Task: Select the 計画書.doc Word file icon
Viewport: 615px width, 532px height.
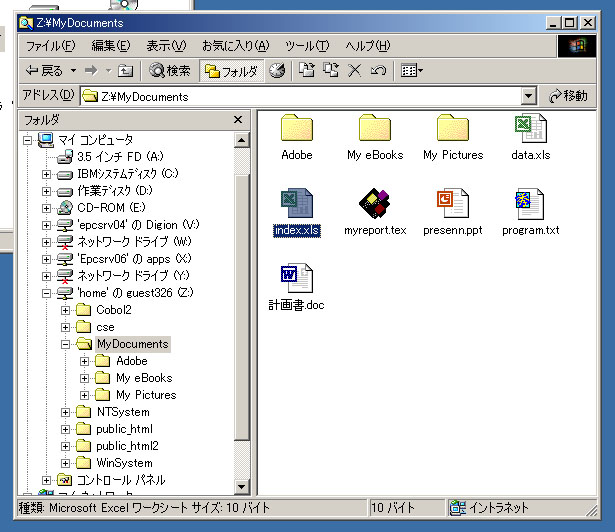Action: (297, 278)
